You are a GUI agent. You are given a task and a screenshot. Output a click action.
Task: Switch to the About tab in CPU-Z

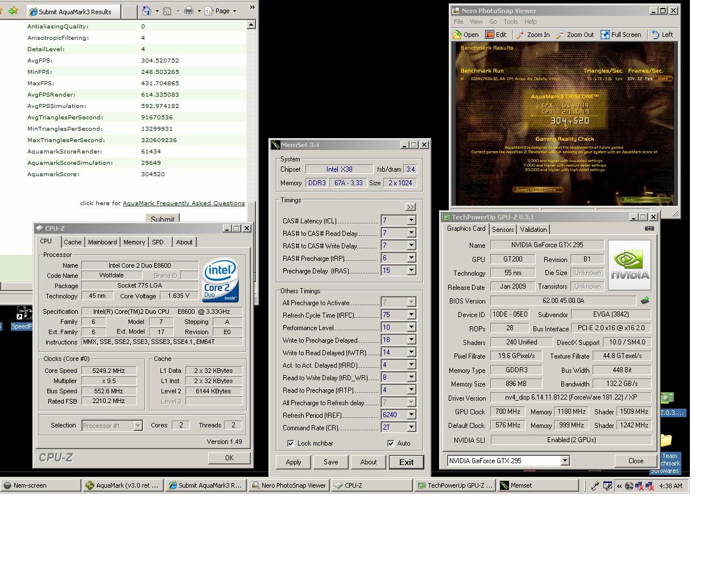[184, 242]
